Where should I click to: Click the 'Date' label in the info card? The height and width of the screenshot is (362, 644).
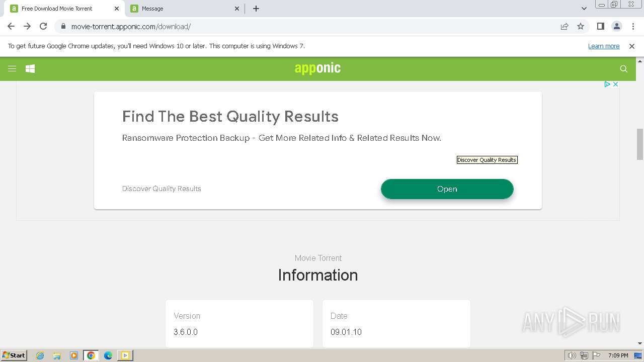339,316
